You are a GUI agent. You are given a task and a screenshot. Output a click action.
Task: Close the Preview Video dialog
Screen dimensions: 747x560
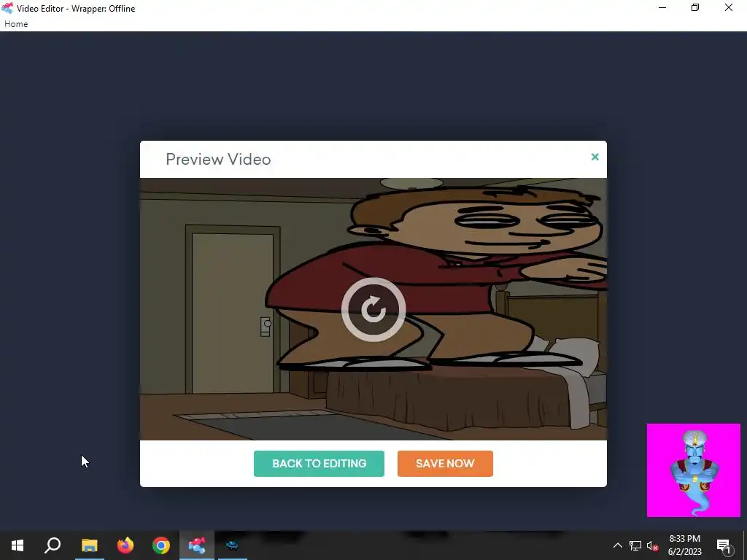[595, 157]
